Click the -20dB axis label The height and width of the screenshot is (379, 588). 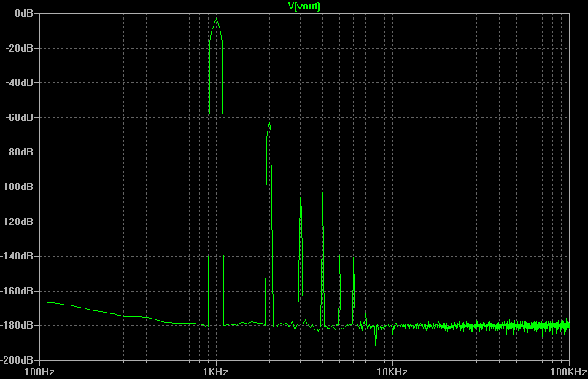pos(19,48)
